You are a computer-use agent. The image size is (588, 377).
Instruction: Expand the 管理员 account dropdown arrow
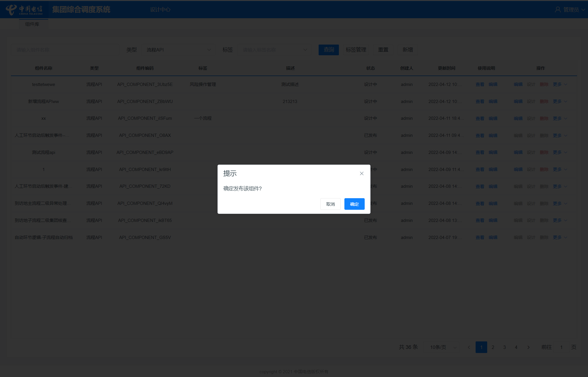[583, 10]
